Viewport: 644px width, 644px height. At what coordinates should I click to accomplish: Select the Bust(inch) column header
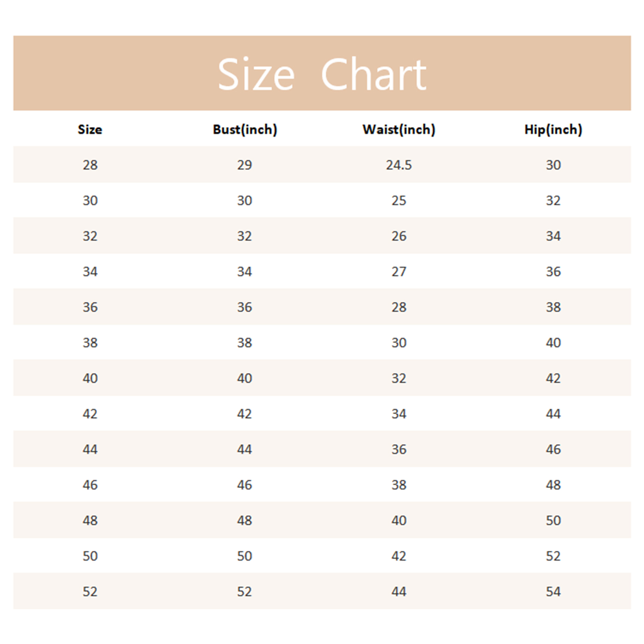(x=245, y=129)
